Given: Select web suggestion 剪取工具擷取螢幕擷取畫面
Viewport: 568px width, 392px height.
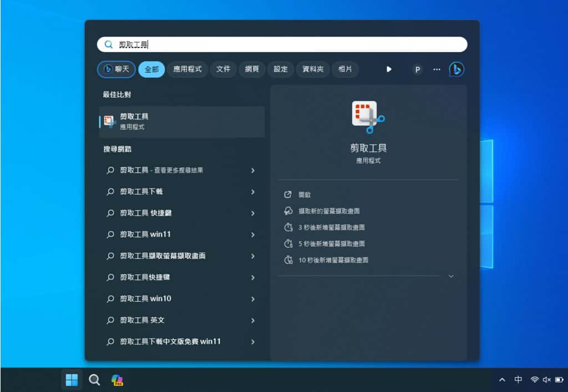Looking at the screenshot, I should (182, 256).
